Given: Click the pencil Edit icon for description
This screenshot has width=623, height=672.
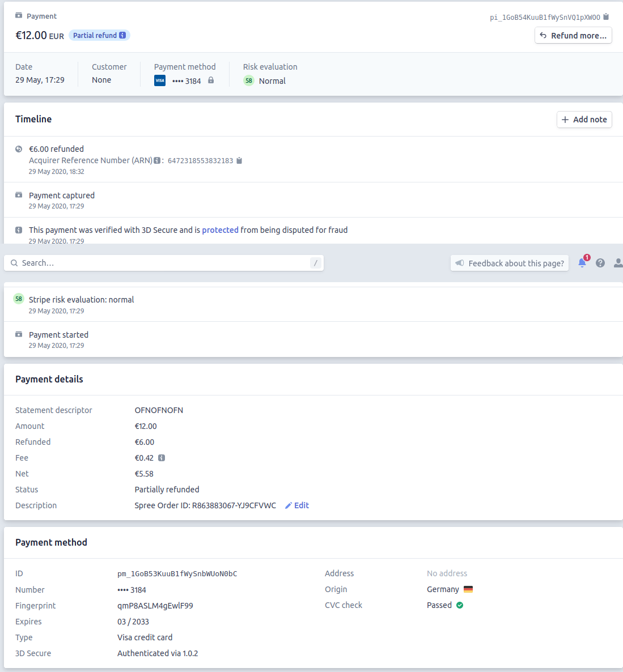Looking at the screenshot, I should [289, 506].
